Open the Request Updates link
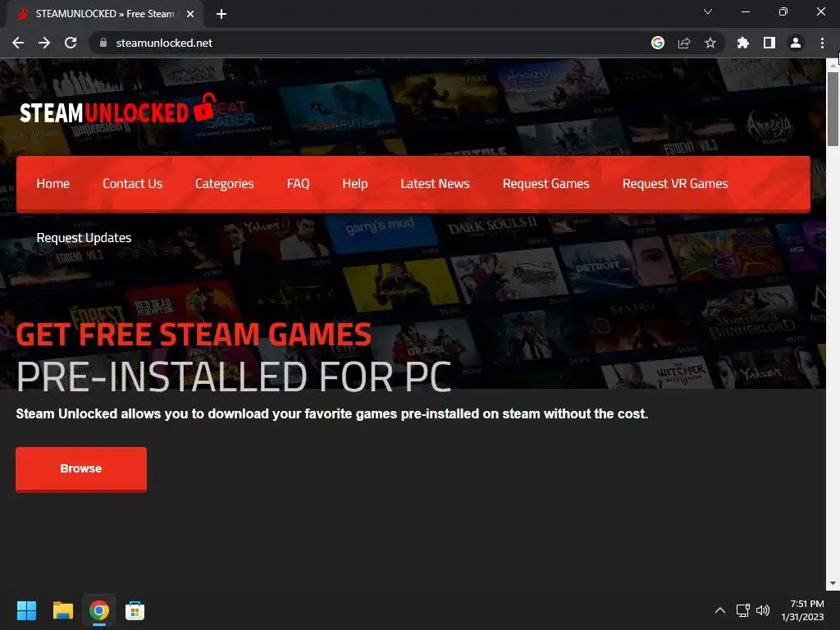 tap(84, 238)
